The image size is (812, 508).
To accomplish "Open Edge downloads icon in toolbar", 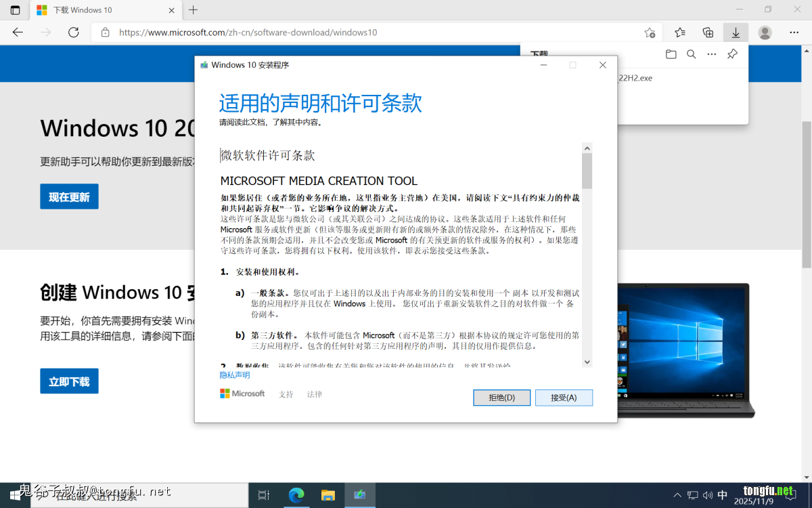I will click(736, 33).
